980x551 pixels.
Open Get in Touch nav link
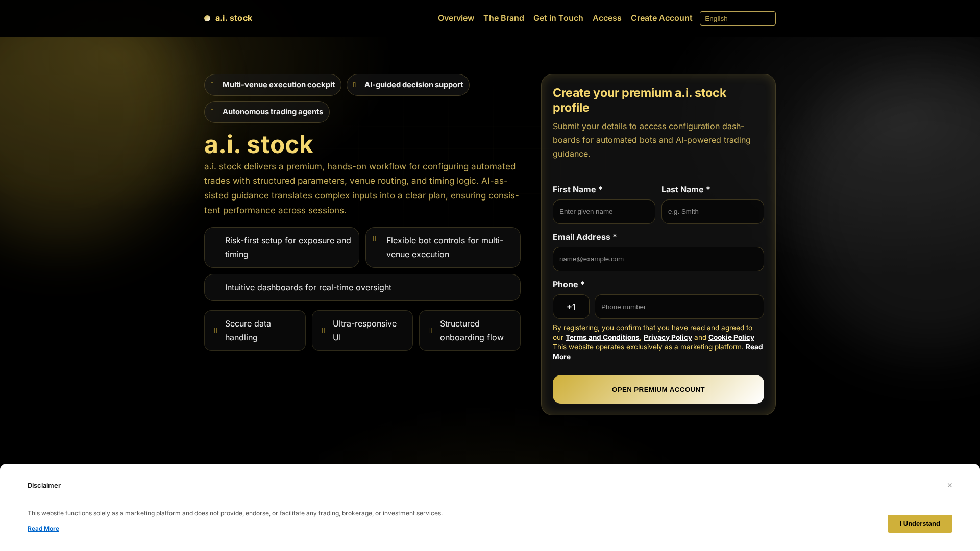point(558,18)
